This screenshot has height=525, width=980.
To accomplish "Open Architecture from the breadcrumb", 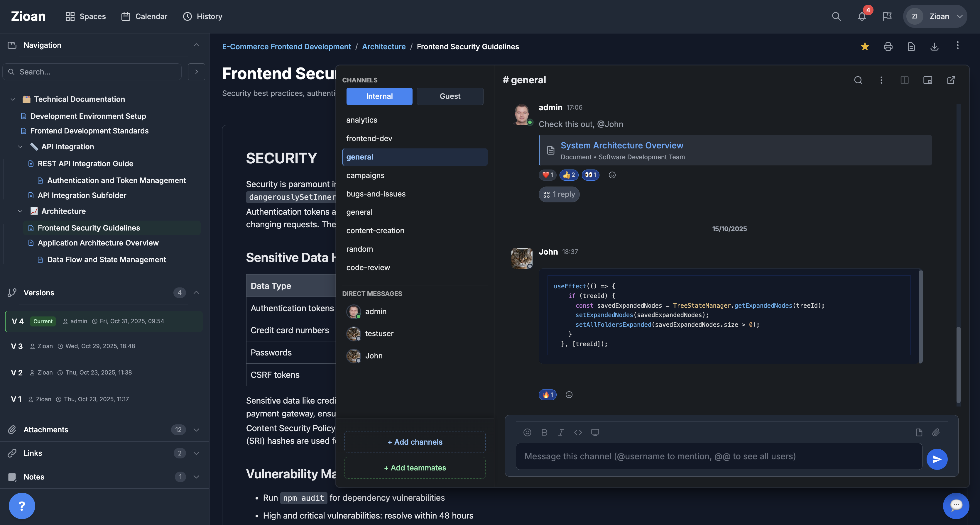I will [384, 46].
